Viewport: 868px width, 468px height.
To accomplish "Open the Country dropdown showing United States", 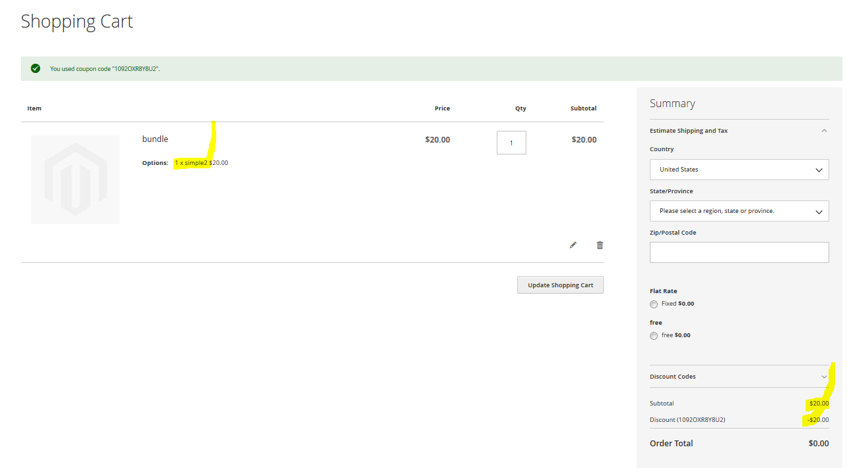I will coord(739,170).
